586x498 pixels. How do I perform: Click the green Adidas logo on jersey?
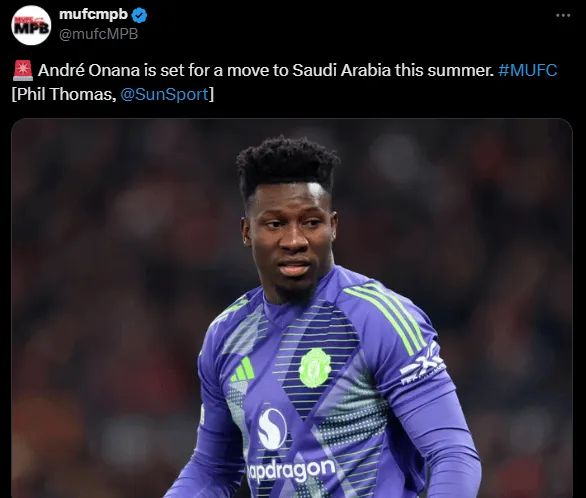(243, 369)
